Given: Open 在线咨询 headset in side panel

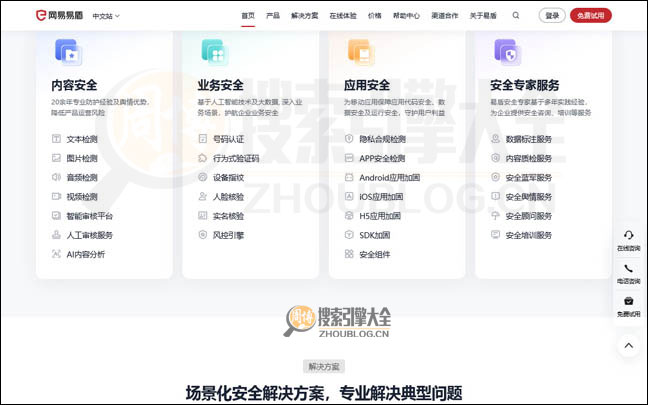Looking at the screenshot, I should [629, 235].
